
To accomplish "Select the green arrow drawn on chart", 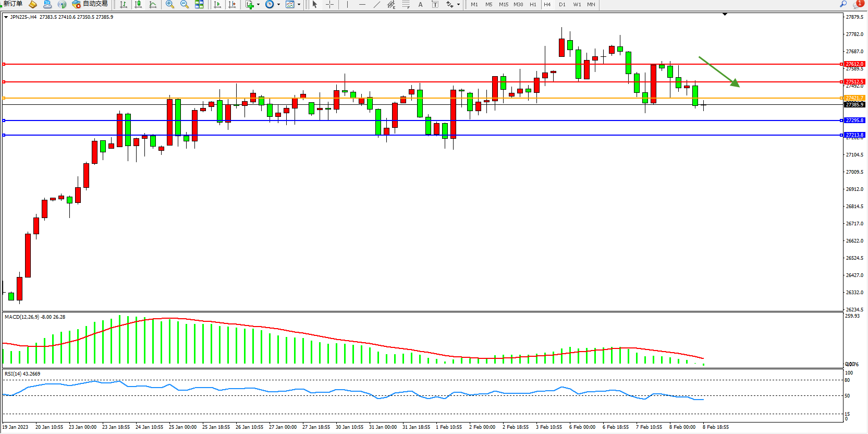I will (719, 71).
